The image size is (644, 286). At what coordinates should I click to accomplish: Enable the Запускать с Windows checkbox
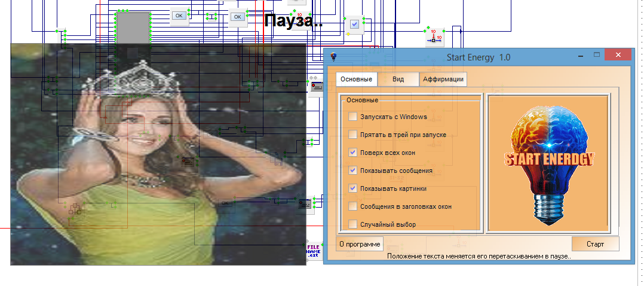pyautogui.click(x=353, y=117)
